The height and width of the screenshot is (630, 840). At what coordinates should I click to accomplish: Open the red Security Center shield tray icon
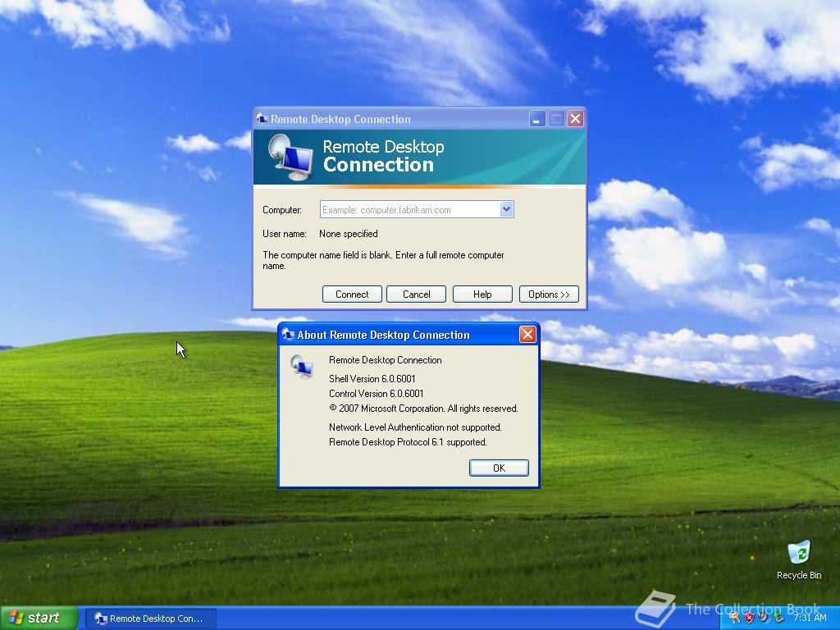tap(750, 618)
